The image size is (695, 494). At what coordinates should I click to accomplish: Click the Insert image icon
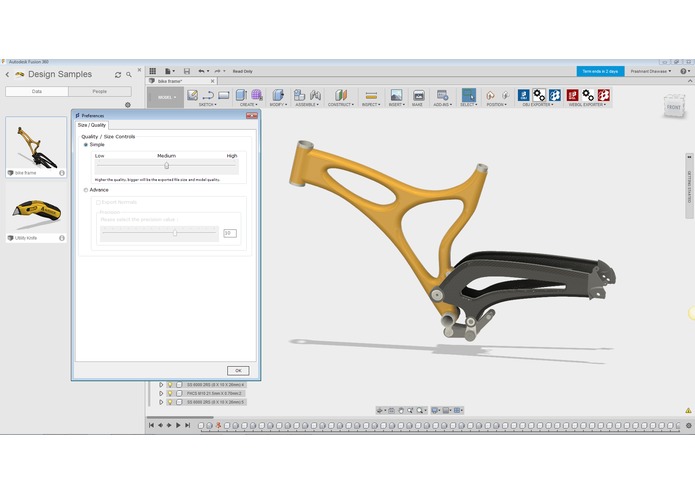click(396, 95)
